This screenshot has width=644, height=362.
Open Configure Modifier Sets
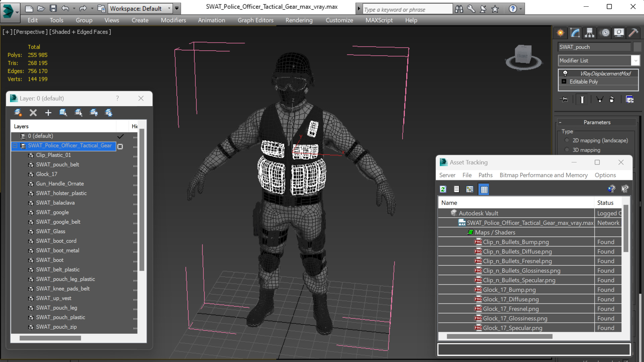630,99
